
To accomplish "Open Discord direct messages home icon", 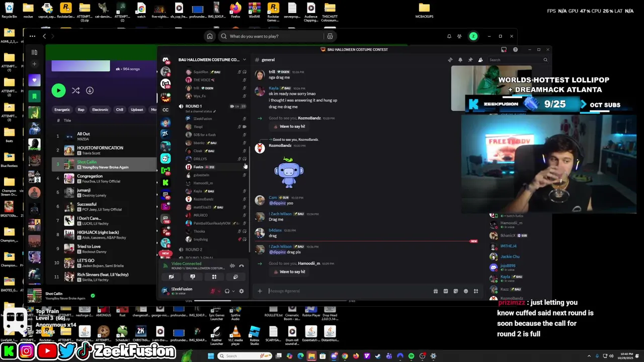I will [166, 60].
